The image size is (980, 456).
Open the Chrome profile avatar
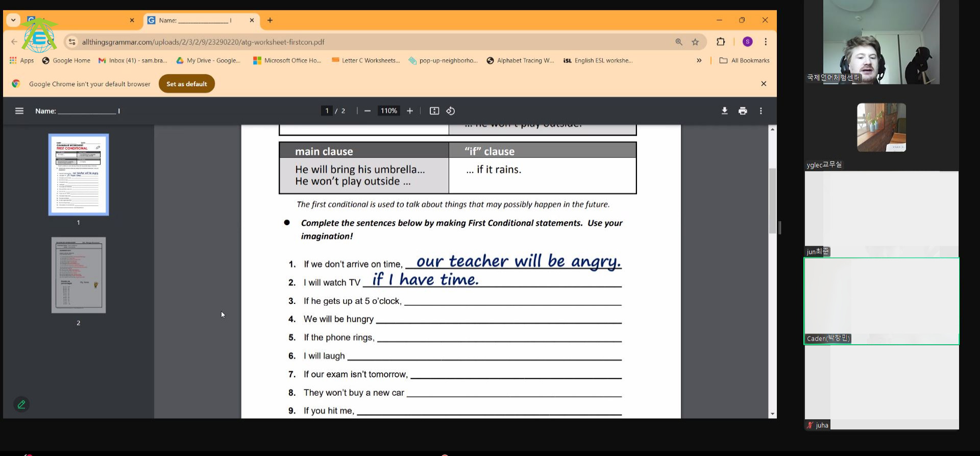747,42
